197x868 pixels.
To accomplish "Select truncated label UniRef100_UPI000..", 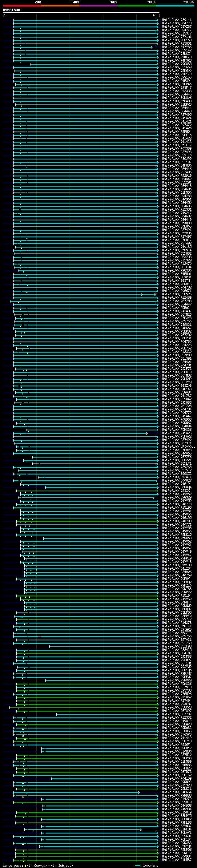I will click(x=178, y=447).
